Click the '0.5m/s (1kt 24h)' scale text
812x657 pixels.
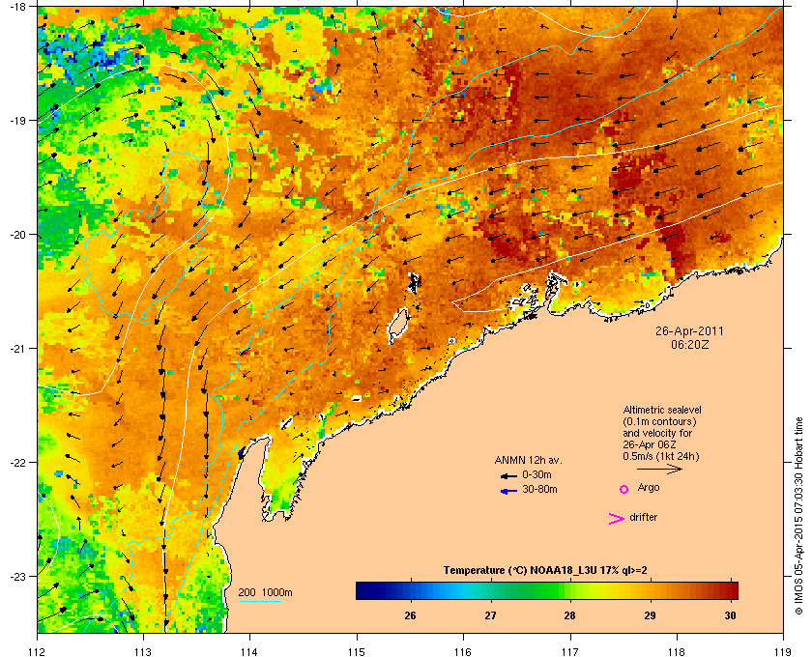(x=661, y=456)
